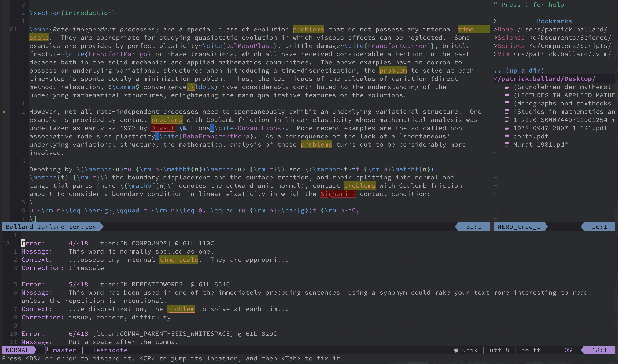Select the Bookmarks header line in NERDTree
Image resolution: width=618 pixels, height=364 pixels.
(553, 21)
